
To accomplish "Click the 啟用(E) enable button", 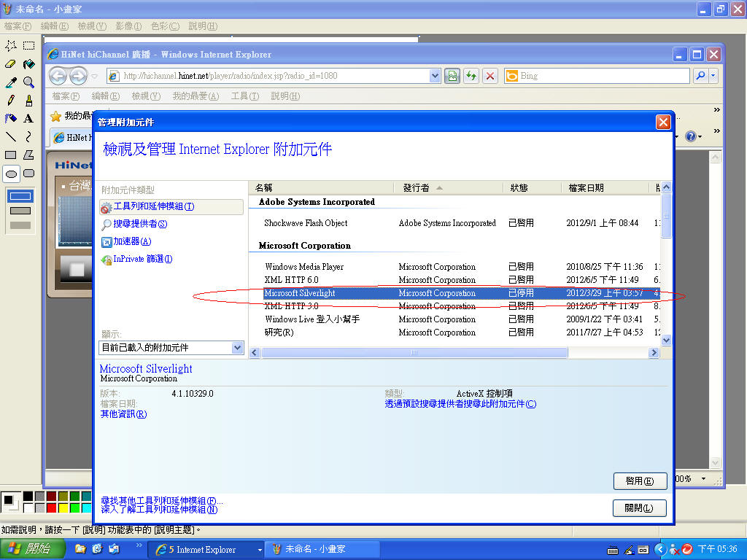I will 639,481.
